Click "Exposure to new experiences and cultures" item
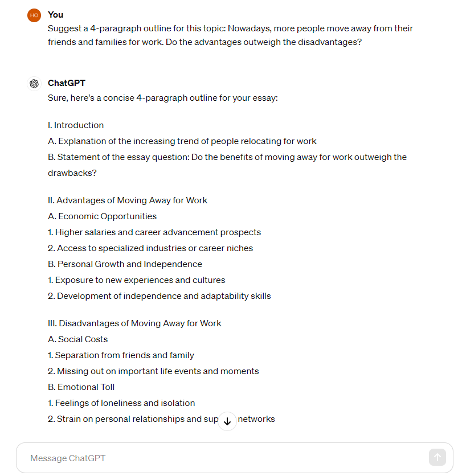 pos(137,280)
